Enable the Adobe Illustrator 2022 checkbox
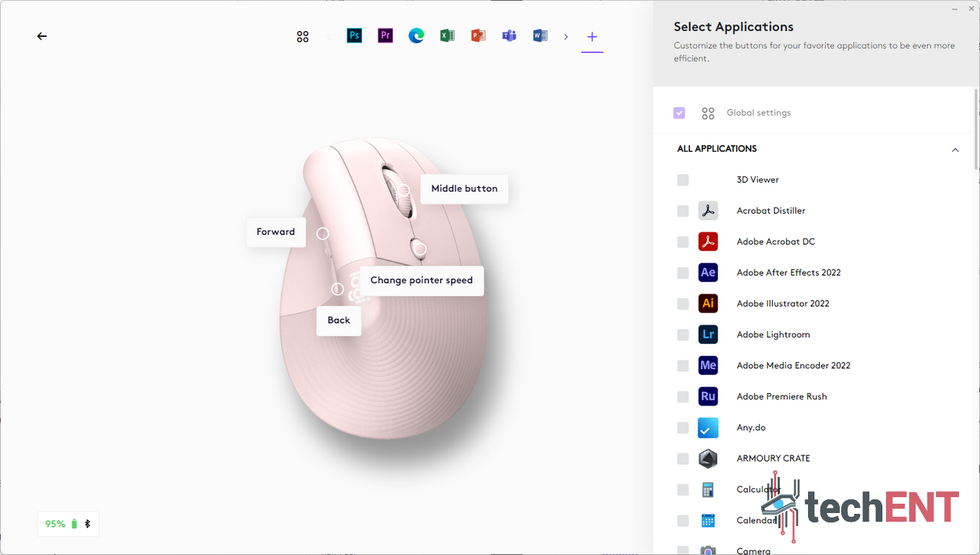 point(683,304)
